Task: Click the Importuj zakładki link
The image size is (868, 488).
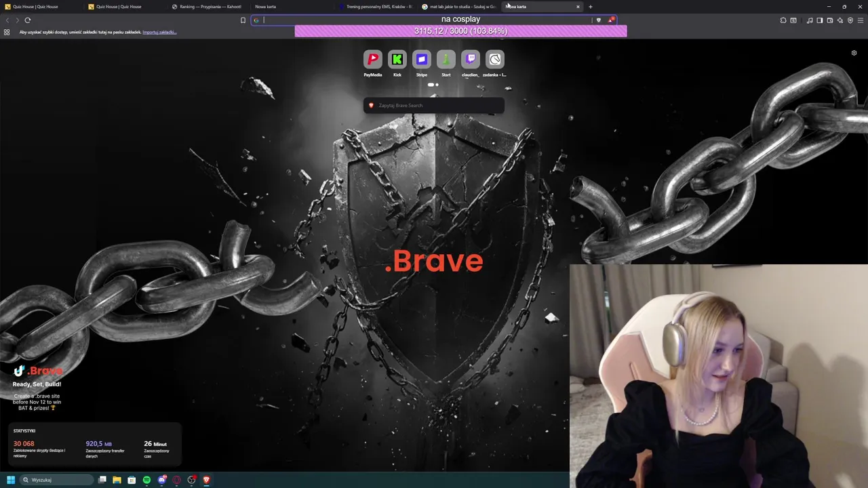Action: coord(159,32)
